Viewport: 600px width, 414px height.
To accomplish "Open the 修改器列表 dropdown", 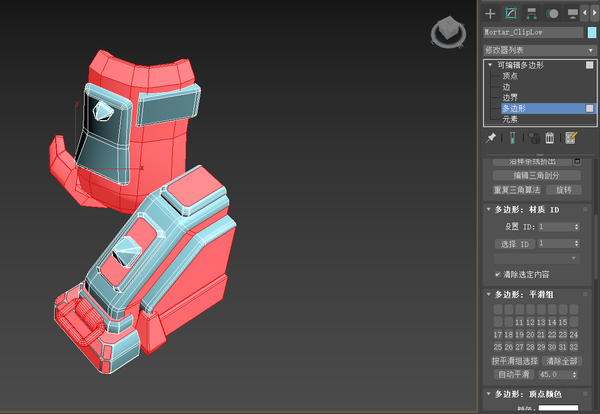I will click(540, 50).
